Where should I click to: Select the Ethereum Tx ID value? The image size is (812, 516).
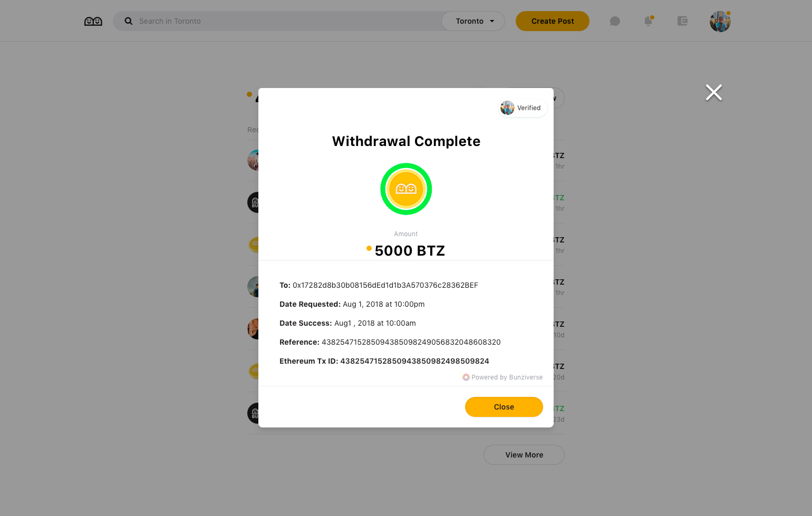click(x=415, y=361)
